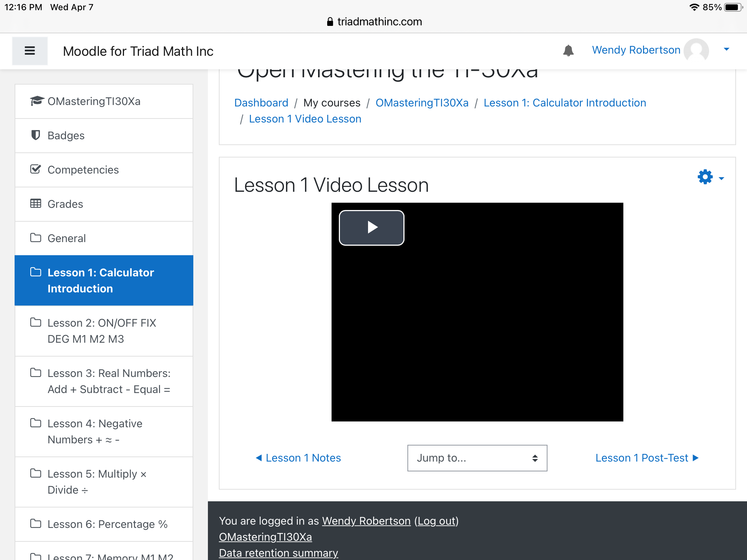
Task: Click the left arrow beside Lesson 1 Notes
Action: pyautogui.click(x=259, y=458)
